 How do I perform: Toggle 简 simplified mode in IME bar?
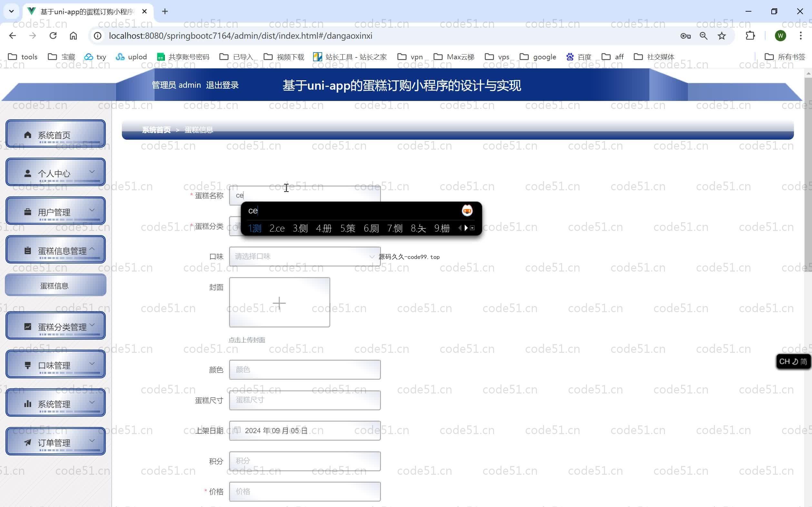[804, 362]
